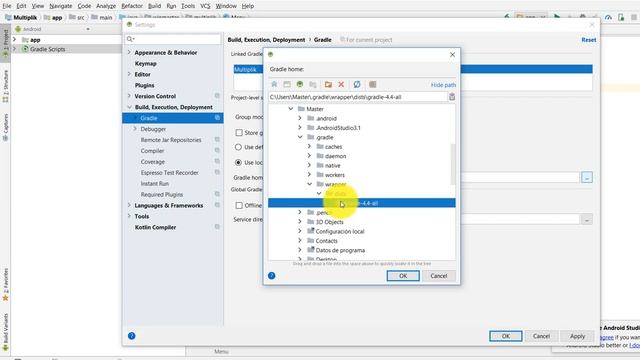
Task: Expand the .android folder
Action: (300, 118)
